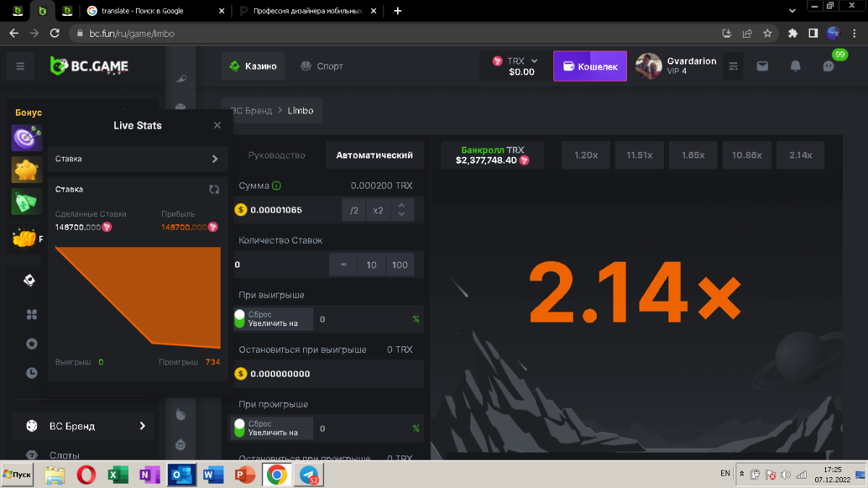Screen dimensions: 868x488
Task: Toggle the При выигрыше reset switch
Action: click(x=239, y=319)
